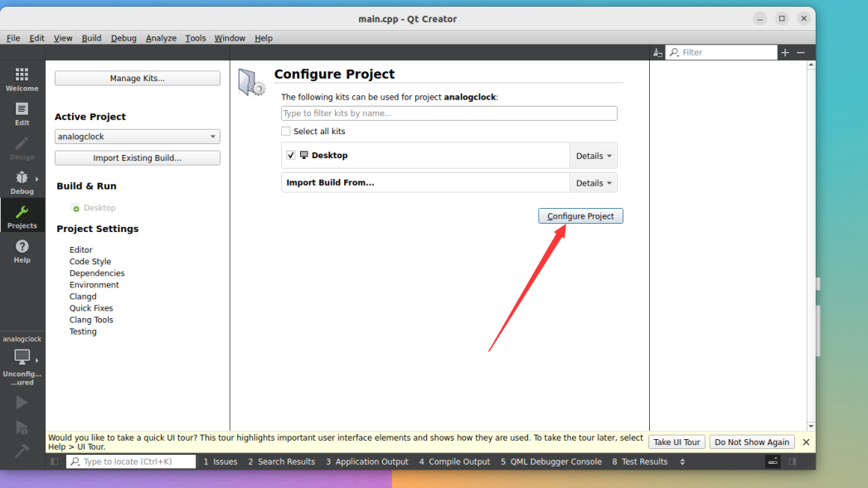Open the output panes selector arrows
The height and width of the screenshot is (488, 868).
coord(682,461)
